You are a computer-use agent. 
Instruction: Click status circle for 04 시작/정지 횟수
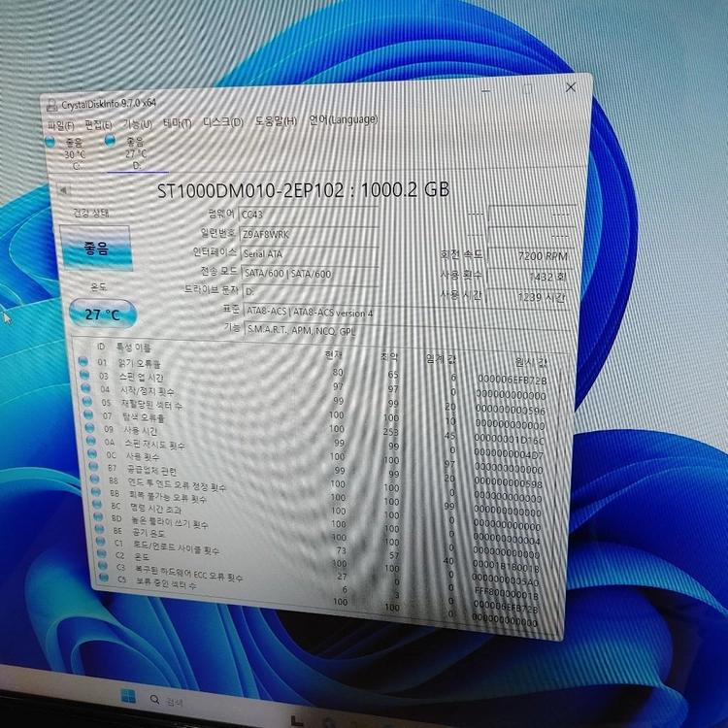click(x=85, y=387)
